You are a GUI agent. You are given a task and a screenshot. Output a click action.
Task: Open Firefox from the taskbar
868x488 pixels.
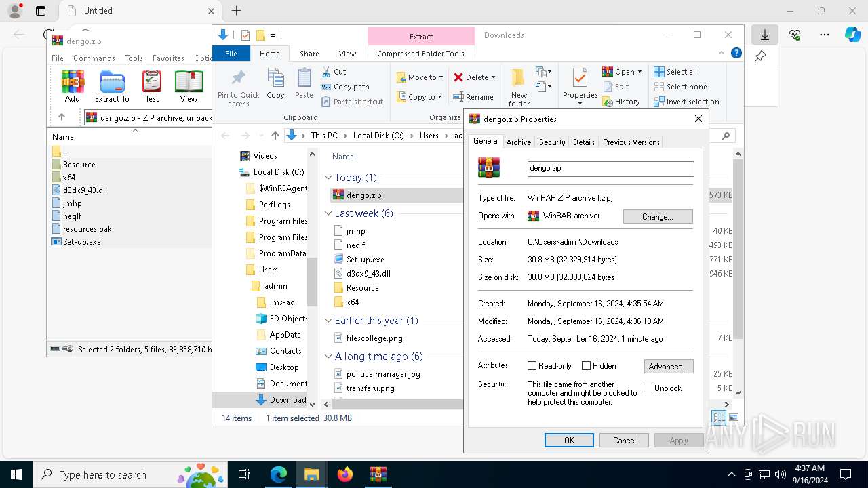point(345,474)
